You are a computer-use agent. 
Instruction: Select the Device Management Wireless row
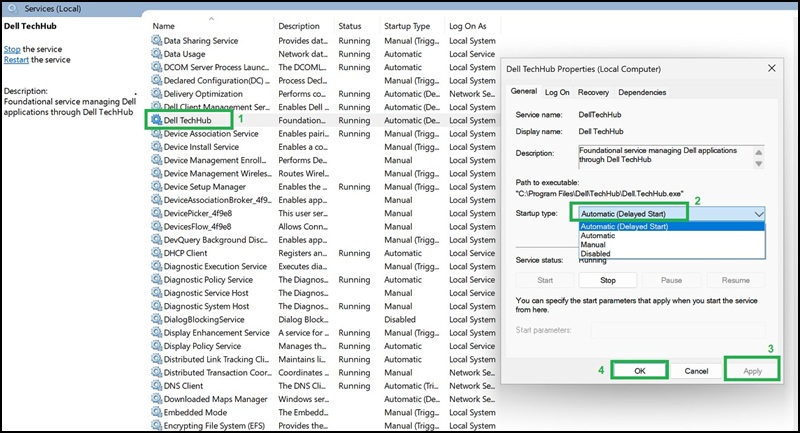[x=324, y=173]
